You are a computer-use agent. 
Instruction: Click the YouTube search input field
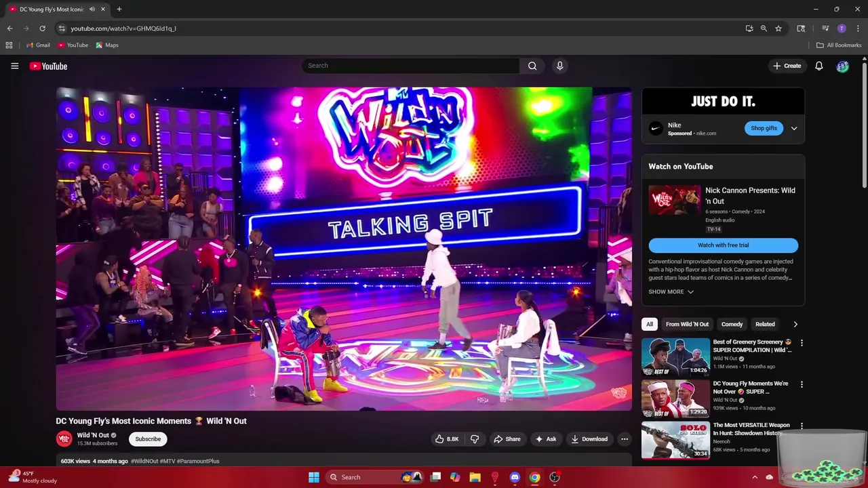(x=411, y=66)
